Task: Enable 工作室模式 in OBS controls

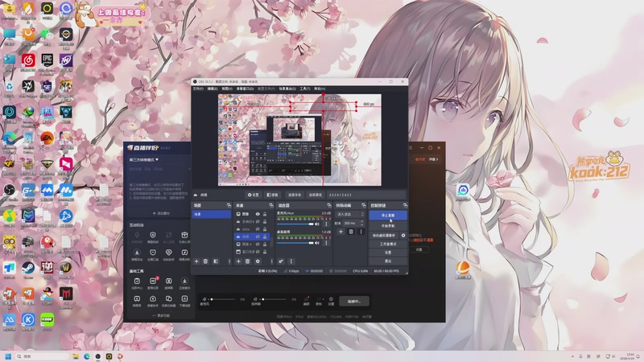Action: (x=388, y=244)
